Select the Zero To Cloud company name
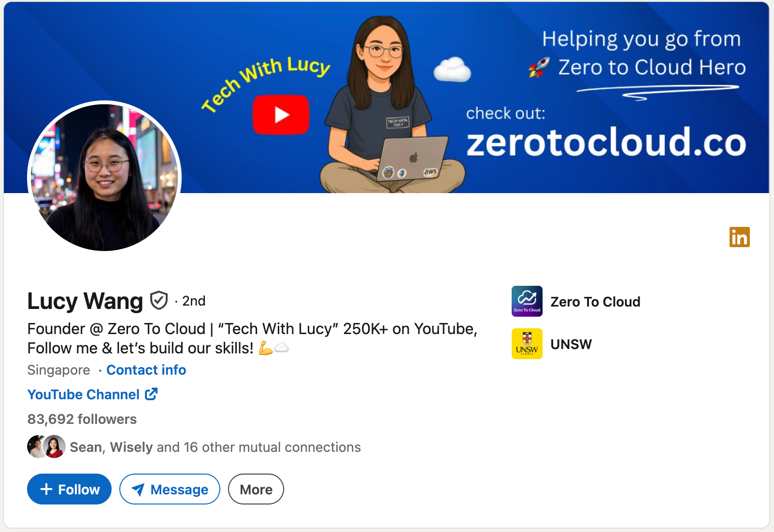 (595, 302)
